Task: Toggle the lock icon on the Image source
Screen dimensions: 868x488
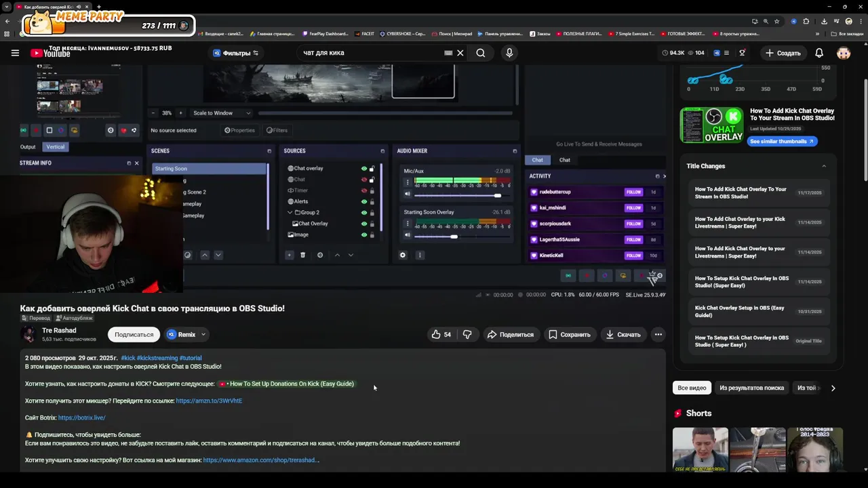Action: point(372,235)
